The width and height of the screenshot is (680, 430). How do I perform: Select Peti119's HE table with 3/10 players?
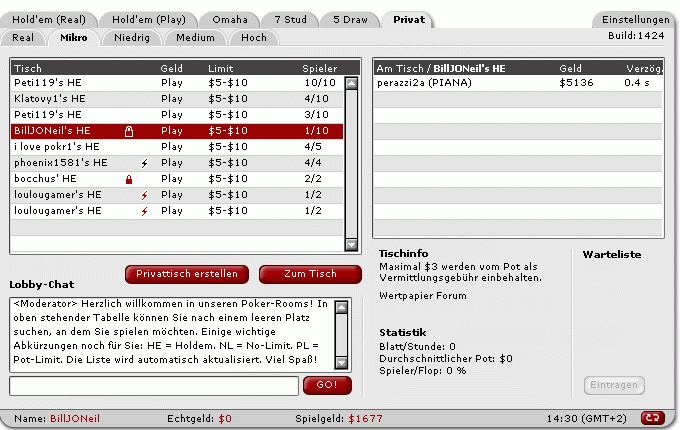[177, 115]
